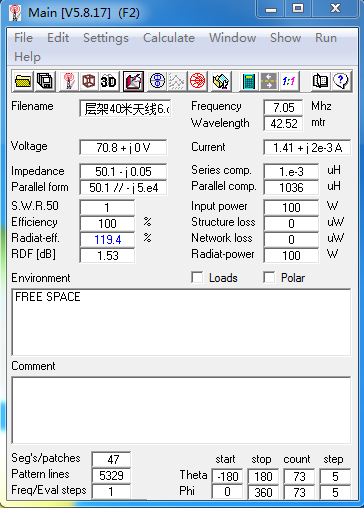Open the Settings menu
The height and width of the screenshot is (508, 364).
106,38
